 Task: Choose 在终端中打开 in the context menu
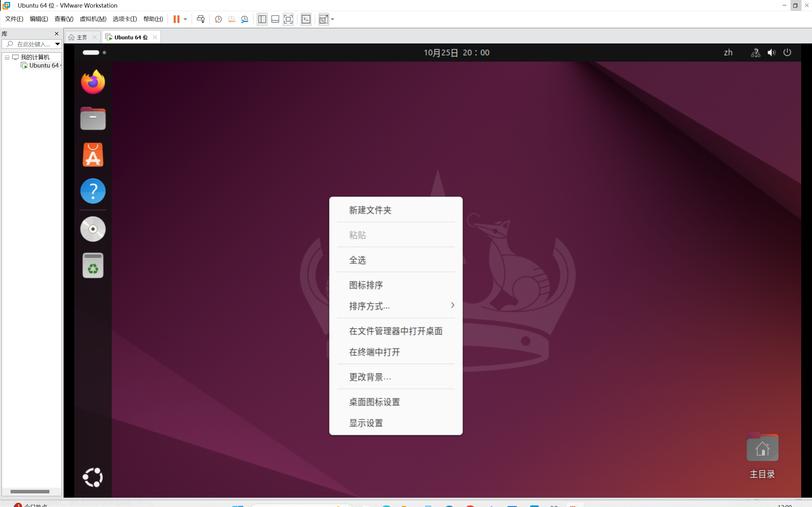pos(396,352)
